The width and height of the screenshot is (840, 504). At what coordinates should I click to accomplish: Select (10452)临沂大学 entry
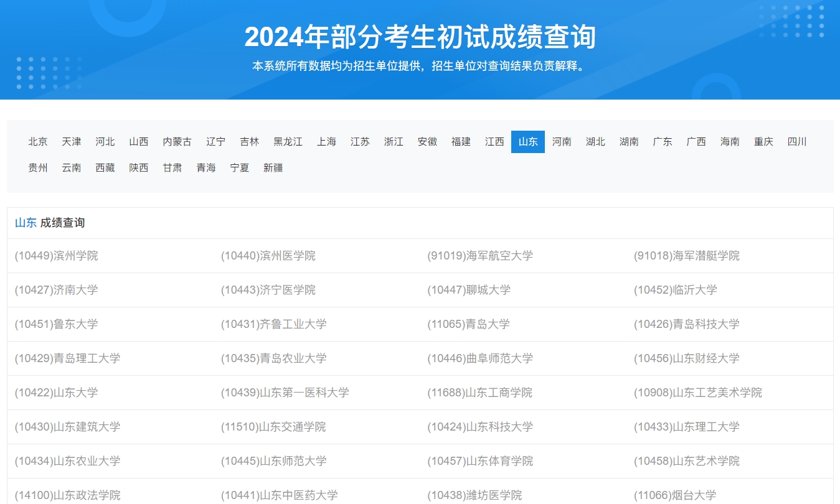[676, 290]
